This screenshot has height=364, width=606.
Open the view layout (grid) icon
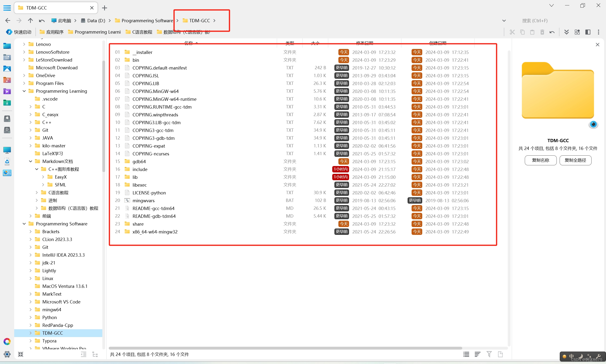pos(577,32)
